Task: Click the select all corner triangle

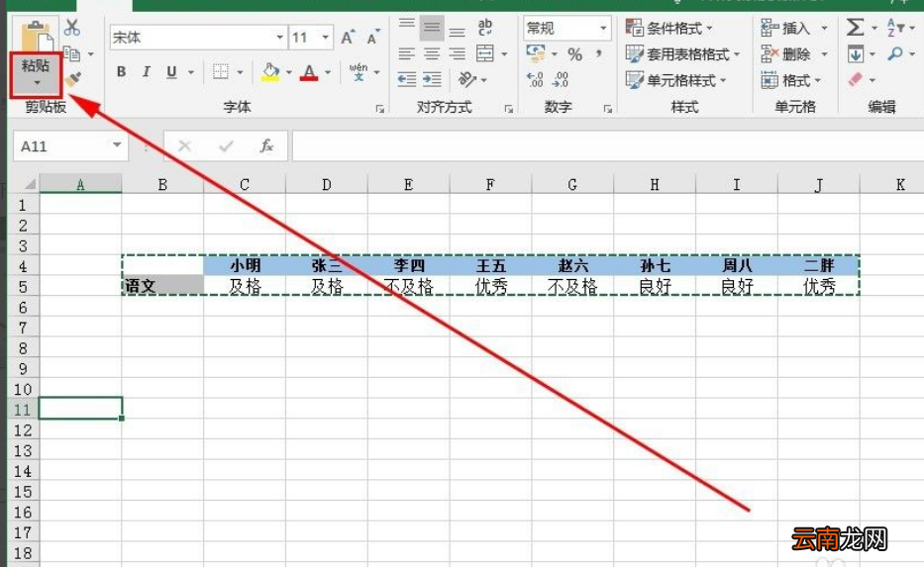Action: pyautogui.click(x=30, y=184)
